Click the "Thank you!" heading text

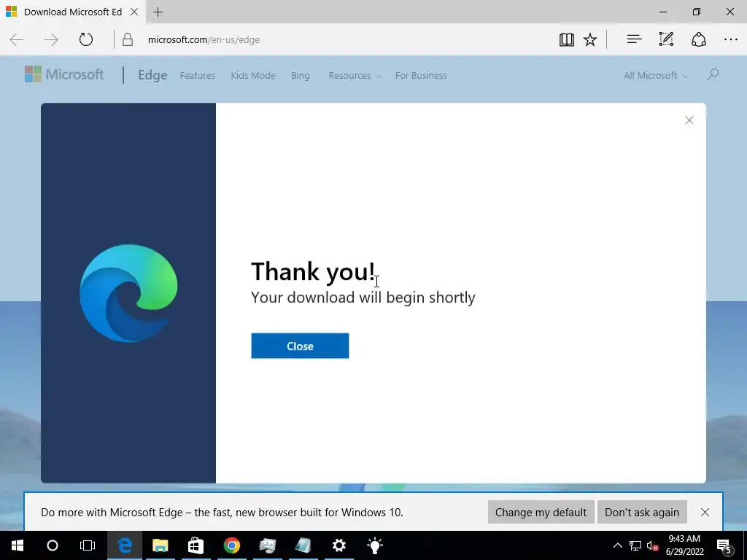coord(313,271)
